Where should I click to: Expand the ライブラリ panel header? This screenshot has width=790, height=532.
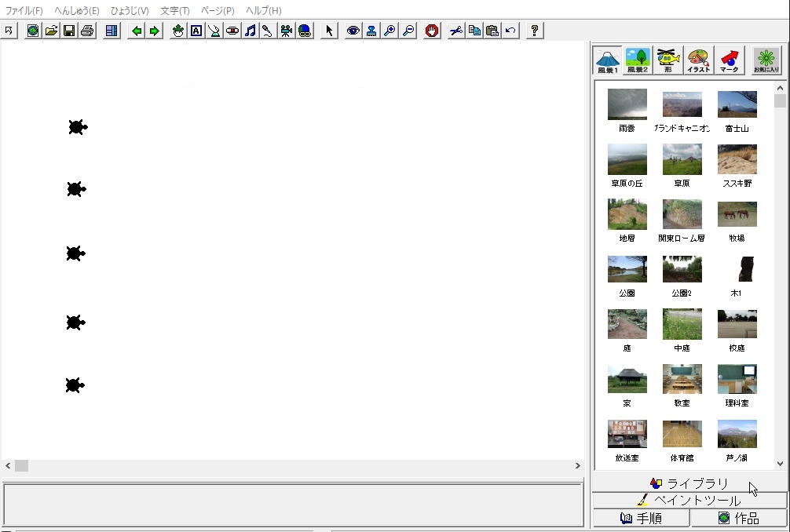coord(689,483)
